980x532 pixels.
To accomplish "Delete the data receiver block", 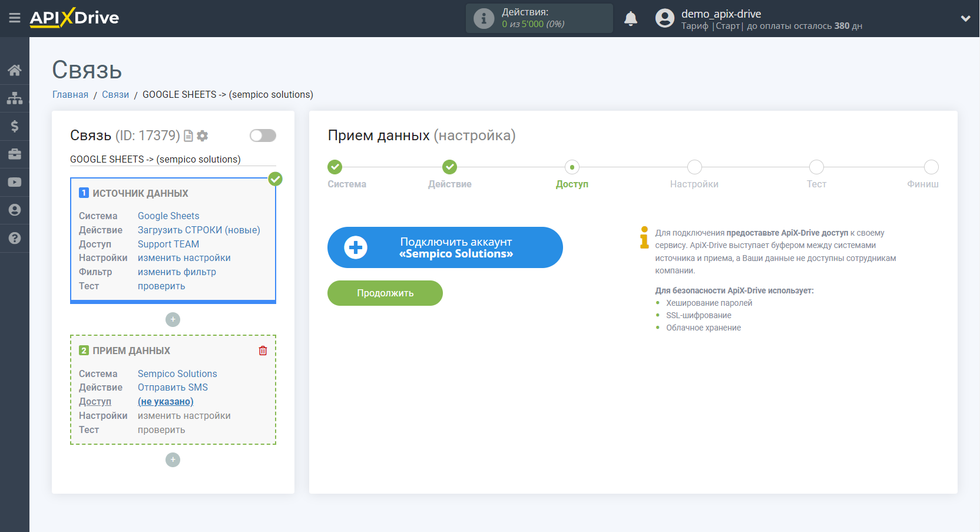I will pos(263,351).
